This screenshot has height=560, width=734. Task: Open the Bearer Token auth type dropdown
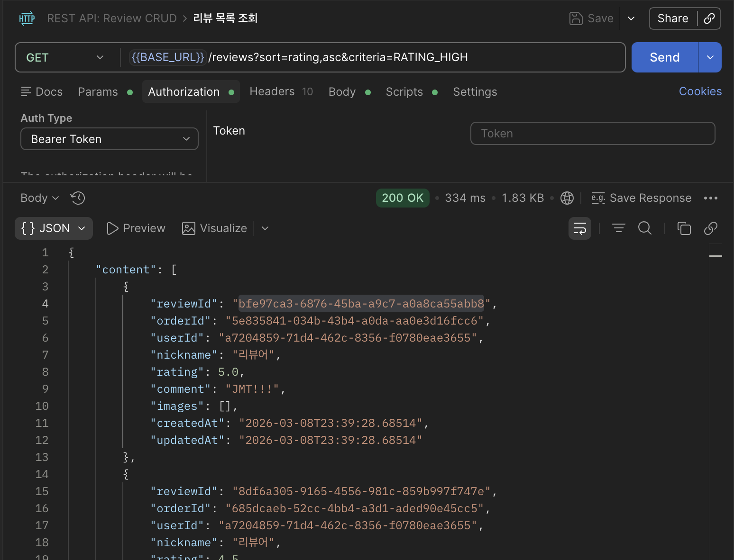tap(110, 139)
